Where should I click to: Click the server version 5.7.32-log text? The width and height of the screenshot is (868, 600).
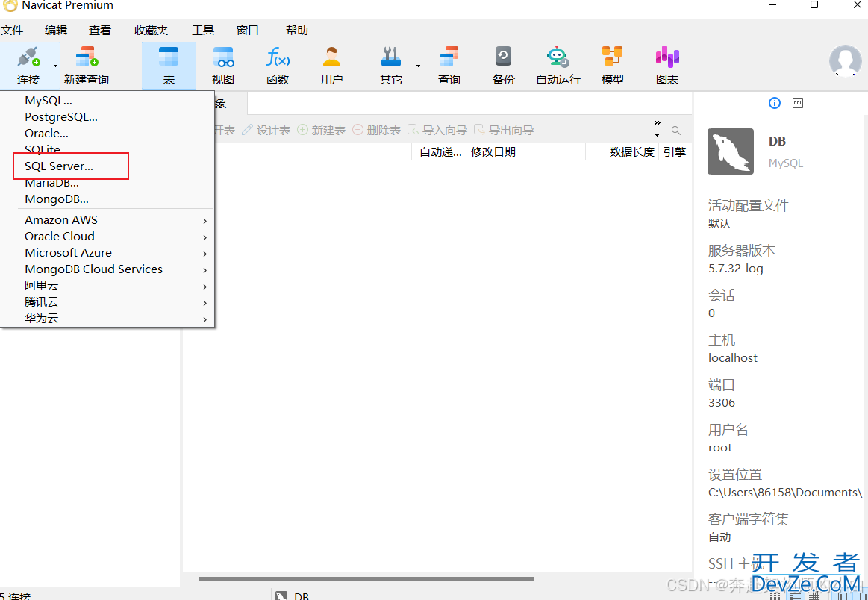click(x=736, y=269)
